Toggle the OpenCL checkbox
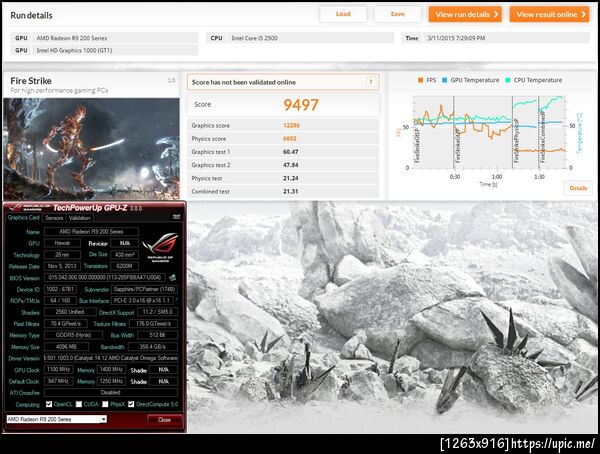 [x=49, y=404]
